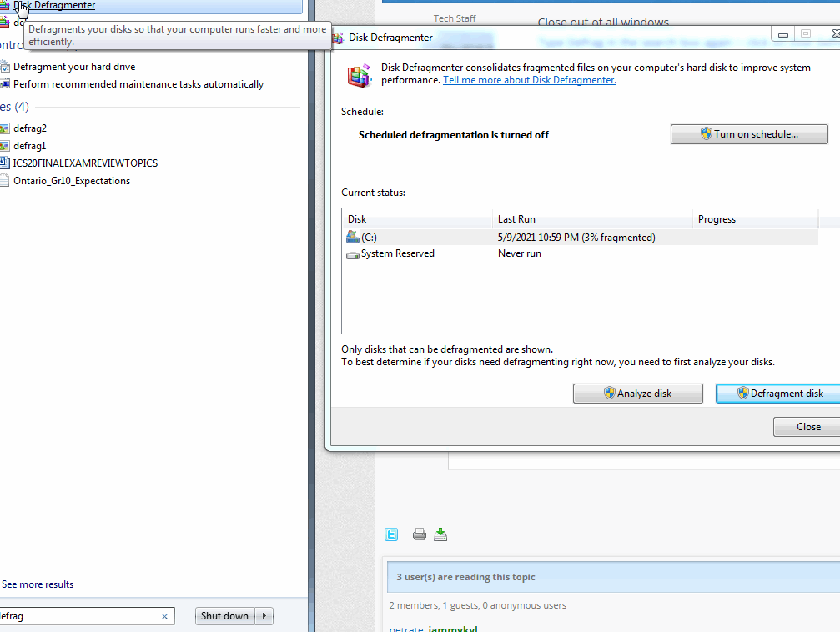The width and height of the screenshot is (840, 632).
Task: Open the defrag2 image file
Action: pos(30,128)
